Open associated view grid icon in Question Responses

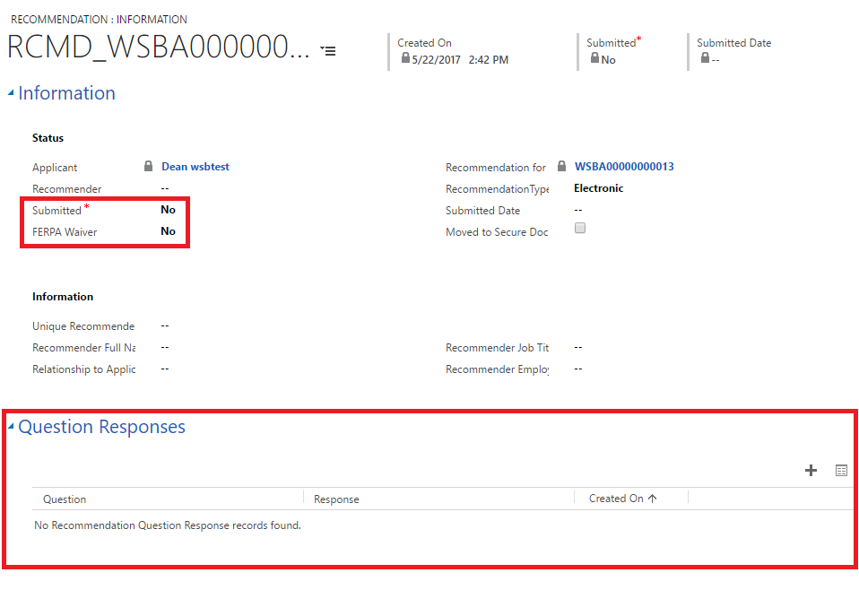tap(841, 471)
